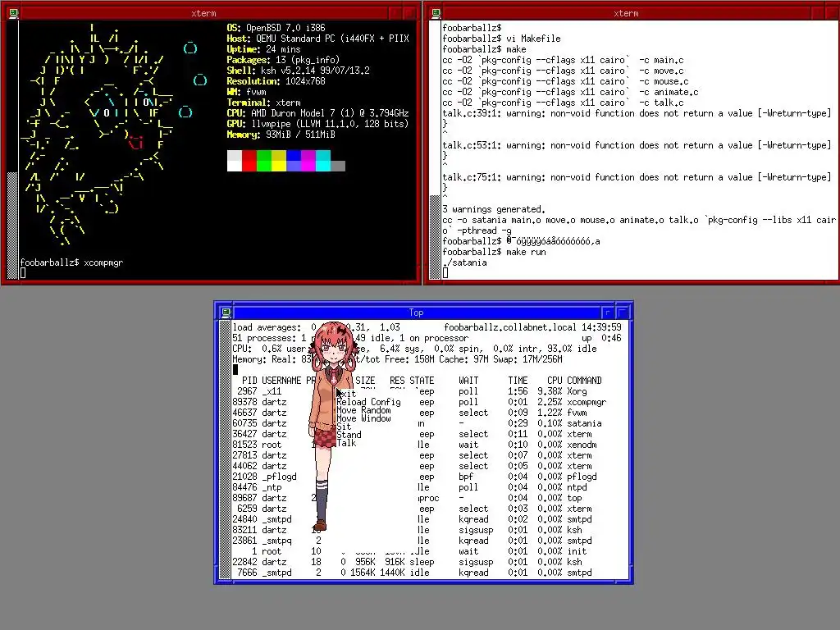840x630 pixels.
Task: Open the window menu icon of the right xterm
Action: 436,13
